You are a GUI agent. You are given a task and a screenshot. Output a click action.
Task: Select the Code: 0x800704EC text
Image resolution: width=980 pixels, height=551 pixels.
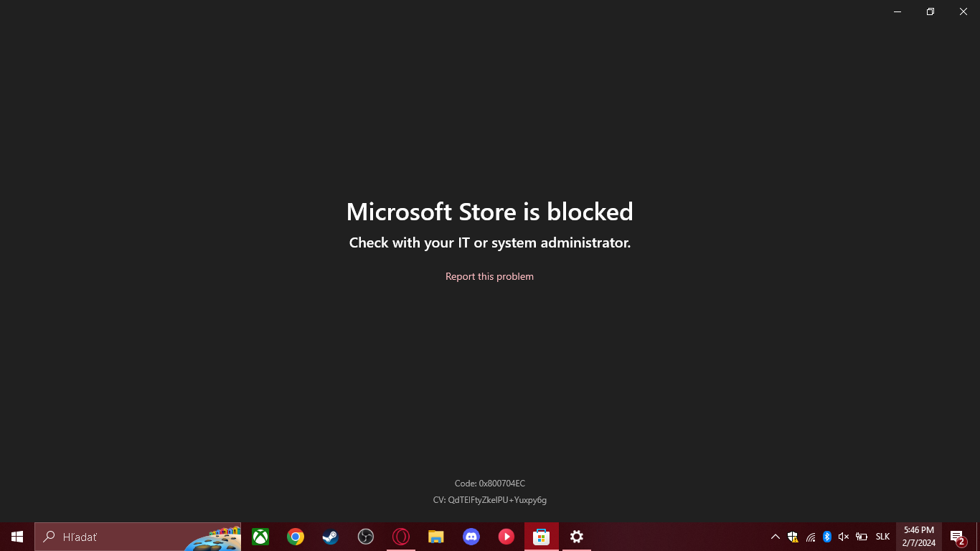click(490, 484)
